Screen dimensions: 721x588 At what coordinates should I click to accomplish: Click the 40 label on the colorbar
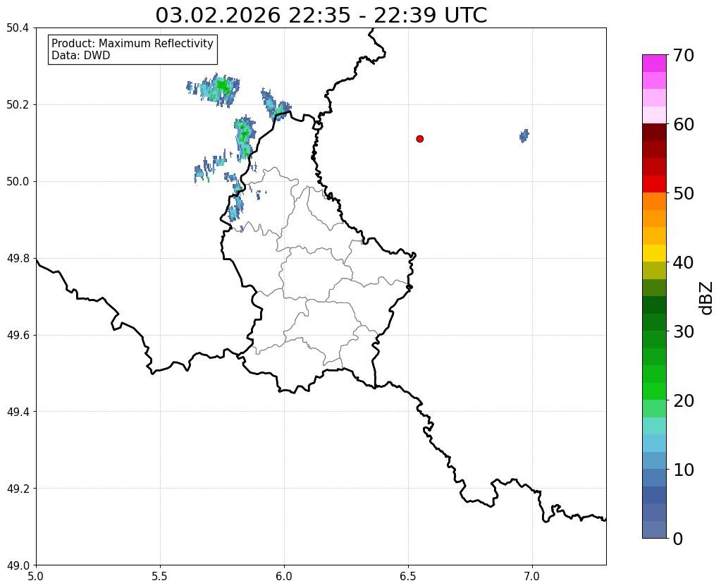click(x=684, y=263)
